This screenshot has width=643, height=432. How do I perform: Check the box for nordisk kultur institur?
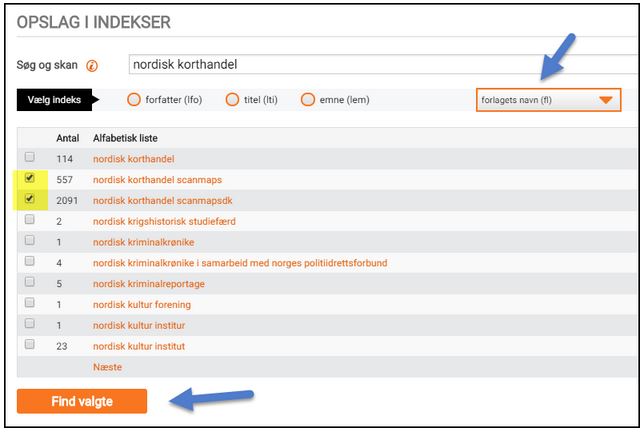pyautogui.click(x=30, y=324)
